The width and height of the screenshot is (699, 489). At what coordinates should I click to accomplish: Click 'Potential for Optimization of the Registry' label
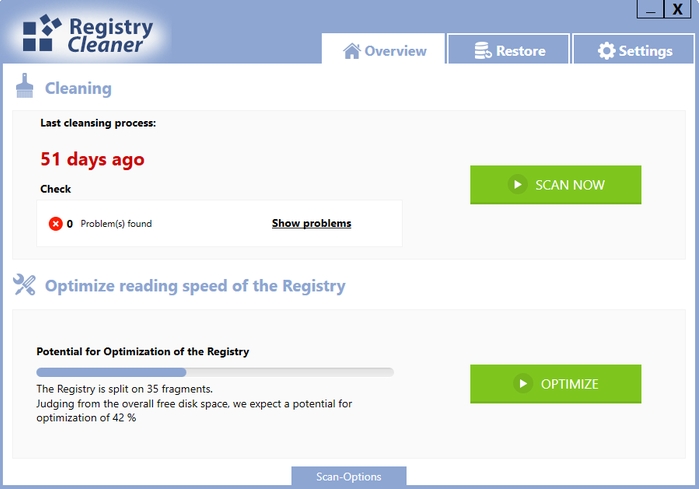(143, 352)
